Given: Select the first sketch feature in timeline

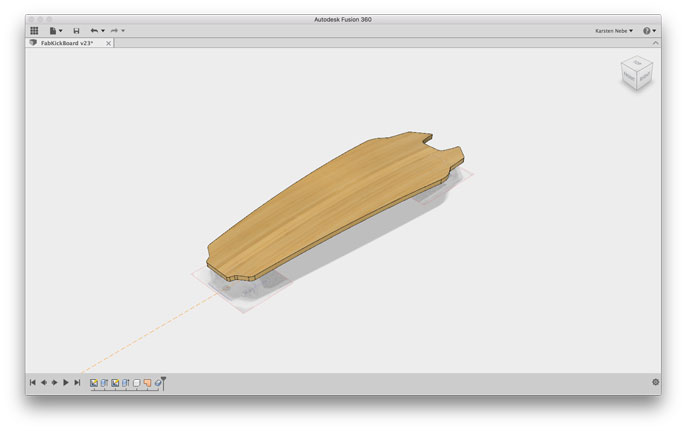Looking at the screenshot, I should tap(94, 383).
